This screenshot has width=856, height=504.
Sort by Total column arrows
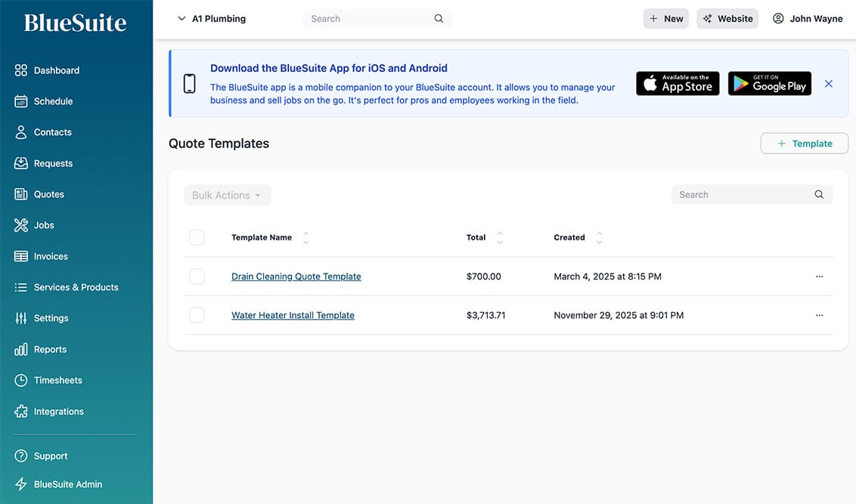click(x=499, y=237)
